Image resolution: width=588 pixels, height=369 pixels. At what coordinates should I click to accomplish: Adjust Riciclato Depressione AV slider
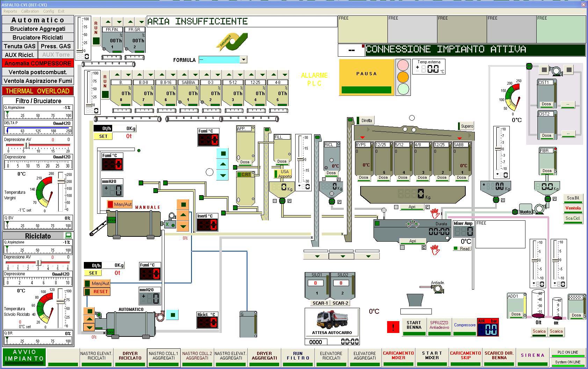tap(39, 263)
